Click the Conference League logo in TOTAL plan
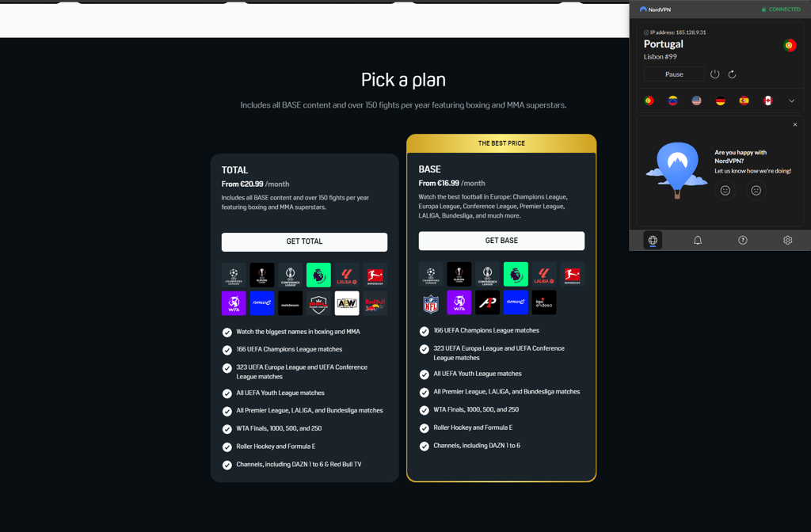The image size is (811, 532). tap(290, 275)
